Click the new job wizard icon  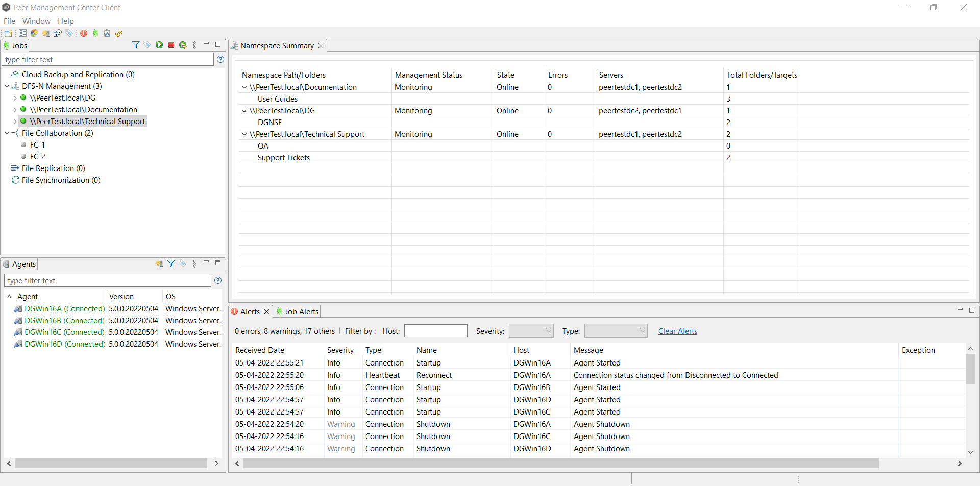pos(8,33)
